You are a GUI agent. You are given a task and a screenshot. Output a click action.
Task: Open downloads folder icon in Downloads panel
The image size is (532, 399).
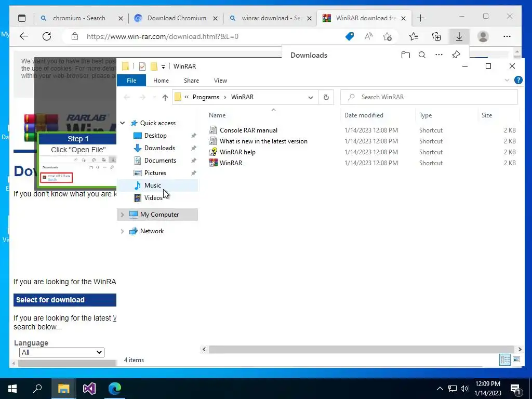pyautogui.click(x=405, y=55)
